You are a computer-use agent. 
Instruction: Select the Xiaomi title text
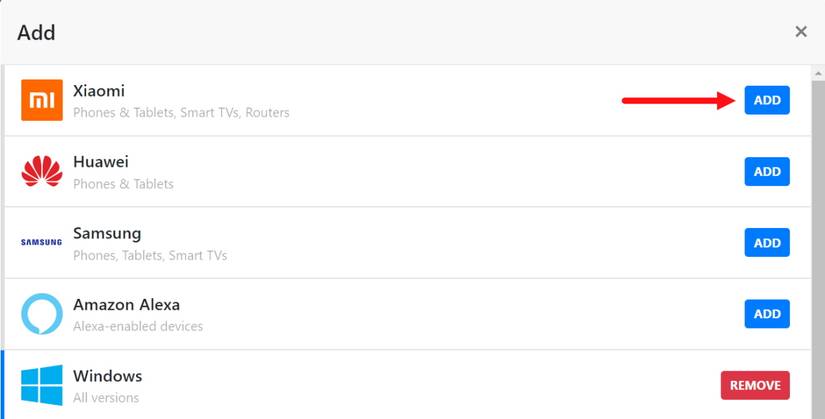[x=99, y=91]
